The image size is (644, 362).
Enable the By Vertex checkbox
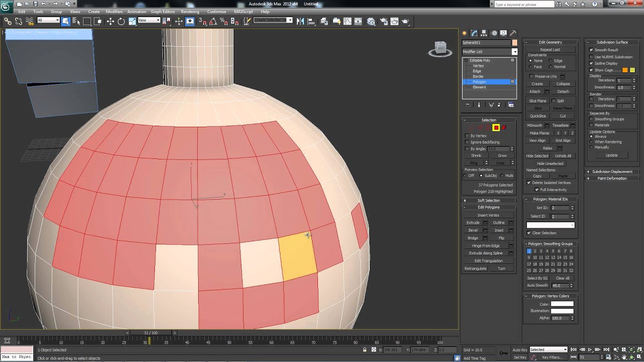[467, 136]
